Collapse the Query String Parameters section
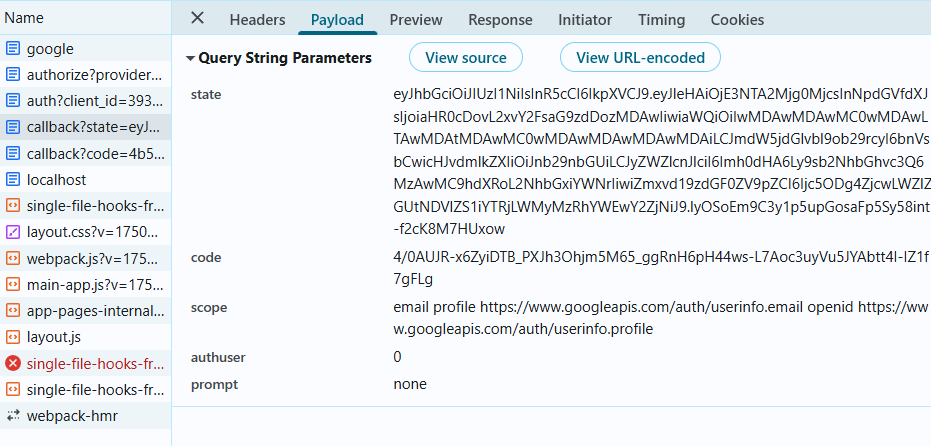Viewport: 931px width, 446px height. 190,58
